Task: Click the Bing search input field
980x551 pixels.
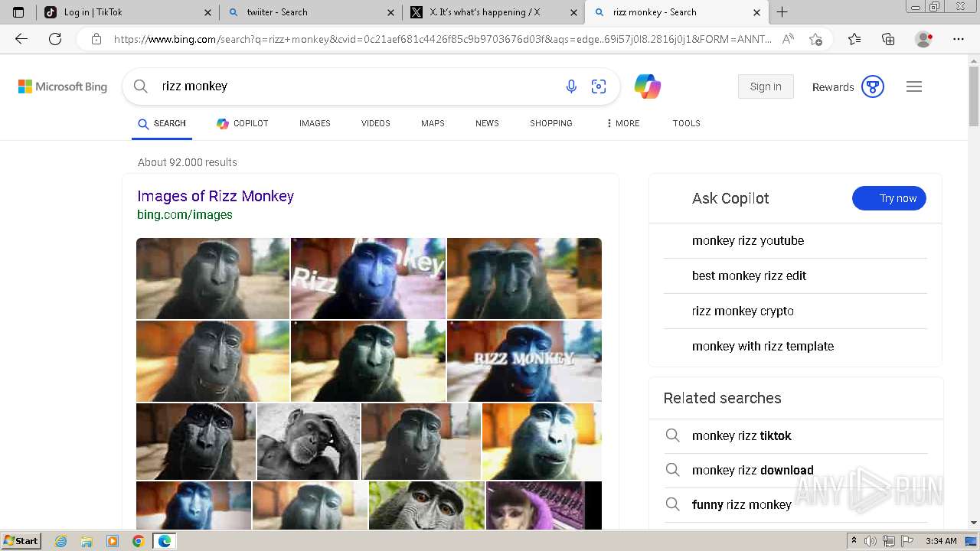Action: [x=356, y=86]
